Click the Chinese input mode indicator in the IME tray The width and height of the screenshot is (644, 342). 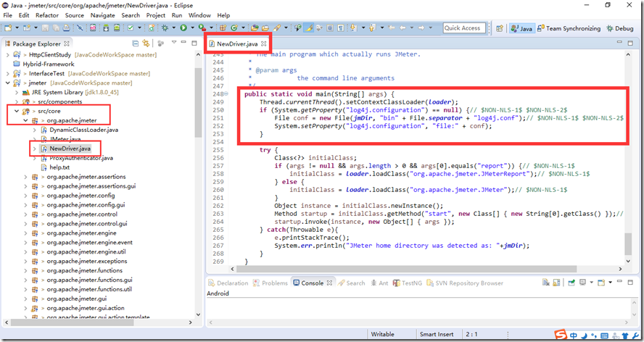tap(574, 335)
